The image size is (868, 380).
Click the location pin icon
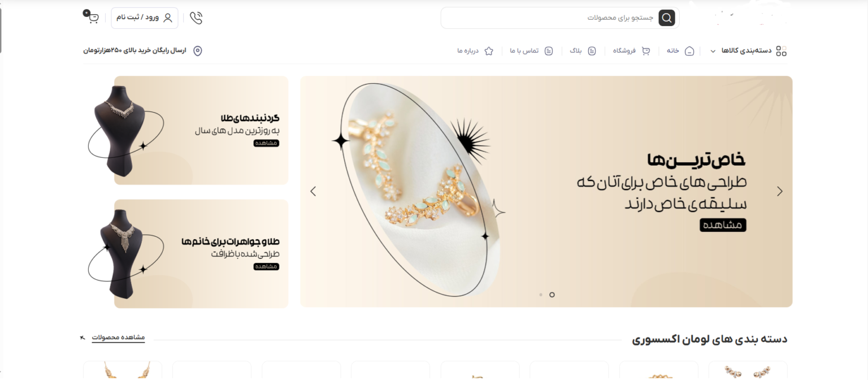pos(198,51)
